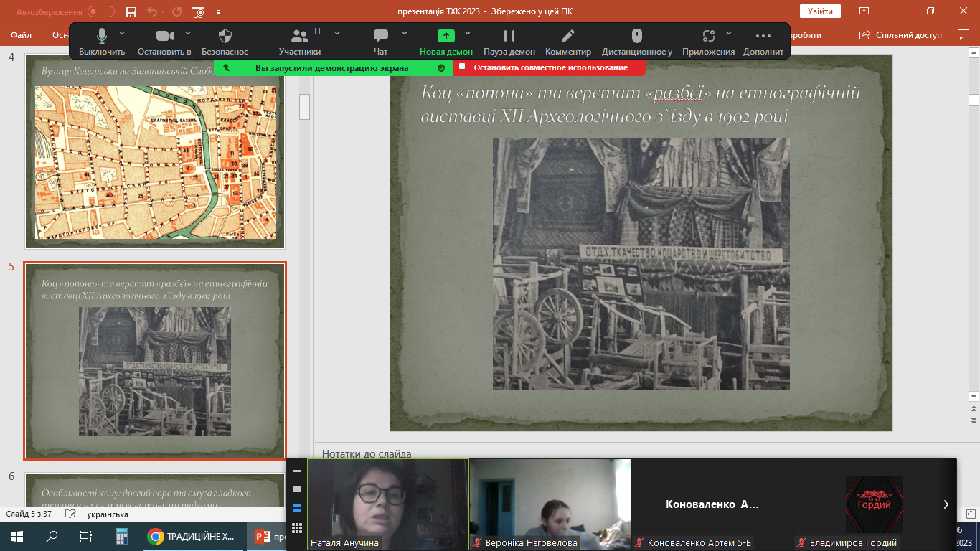The width and height of the screenshot is (980, 551).
Task: Expand microphone audio options arrow
Action: (x=122, y=33)
